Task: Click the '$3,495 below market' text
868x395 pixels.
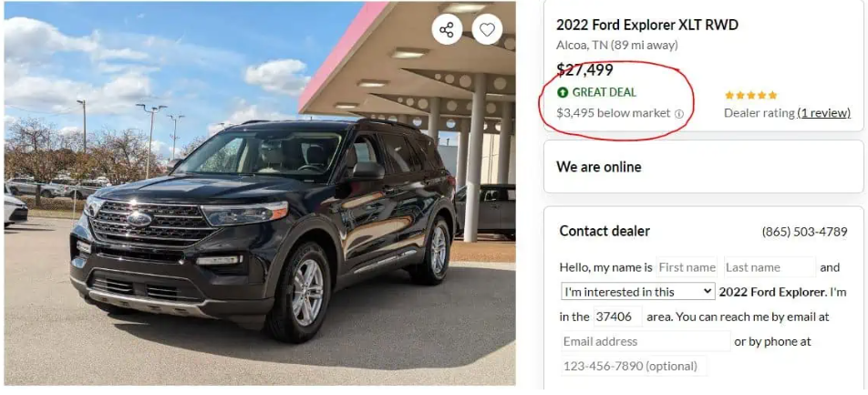Action: click(613, 114)
